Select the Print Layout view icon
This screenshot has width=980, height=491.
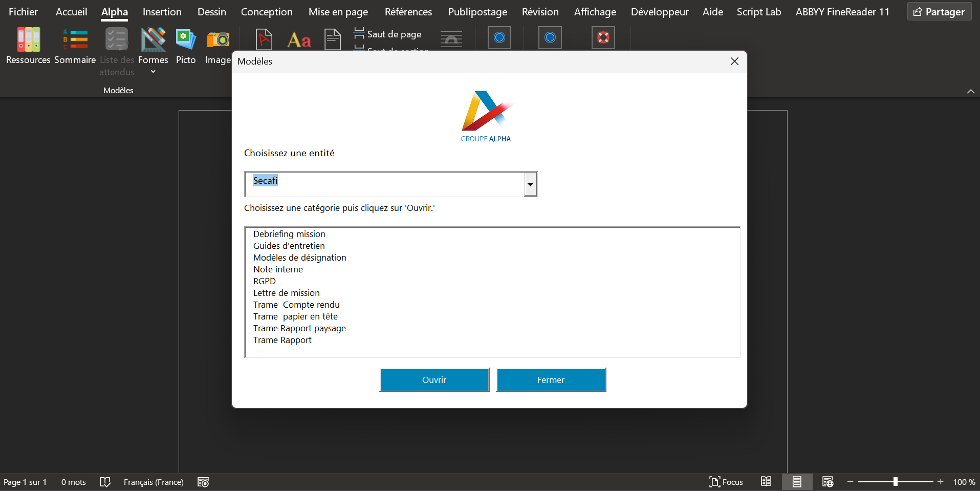point(797,482)
